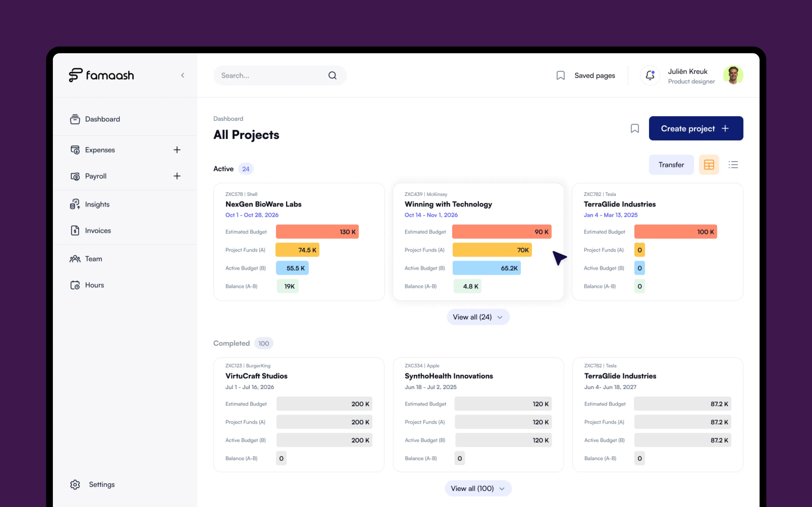Open Saved pages bookmark icon
Viewport: 812px width, 507px height.
pos(560,75)
